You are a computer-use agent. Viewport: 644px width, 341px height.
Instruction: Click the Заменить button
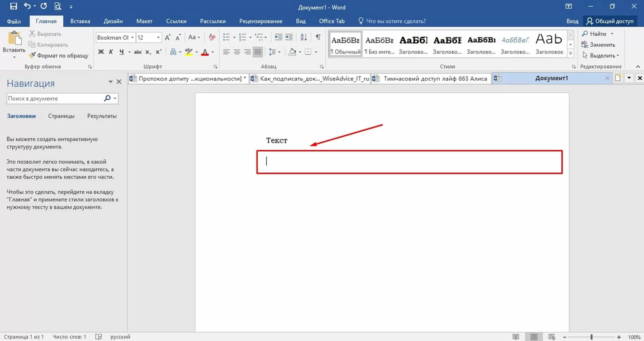click(598, 45)
